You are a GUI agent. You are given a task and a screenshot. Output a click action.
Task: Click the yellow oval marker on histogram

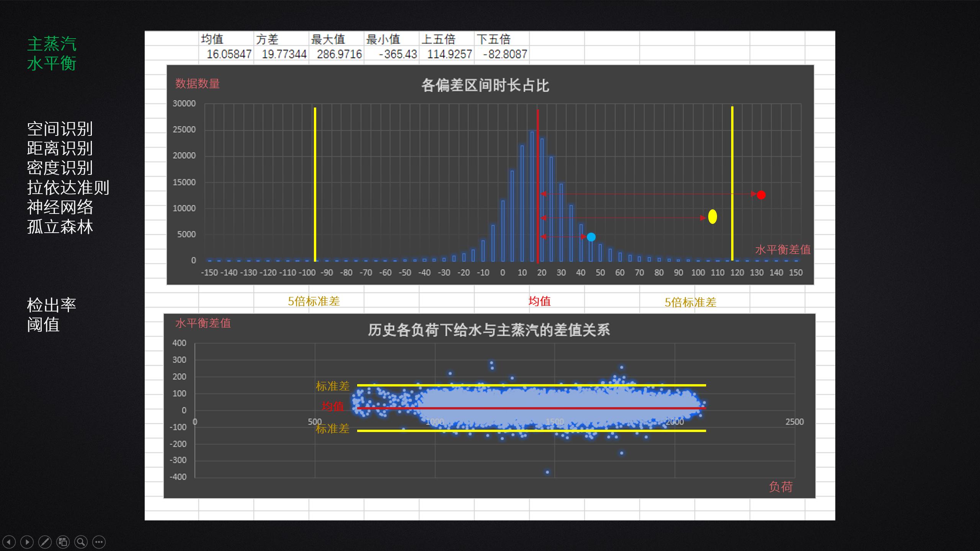712,217
